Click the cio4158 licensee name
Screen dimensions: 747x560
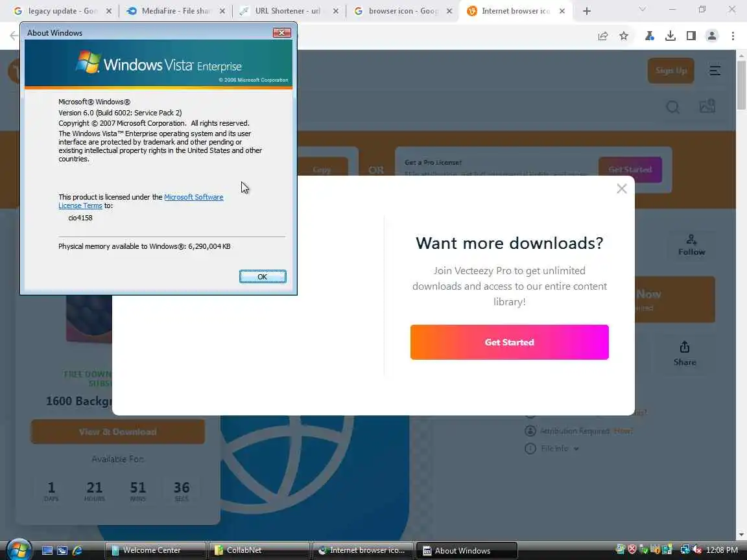[80, 218]
